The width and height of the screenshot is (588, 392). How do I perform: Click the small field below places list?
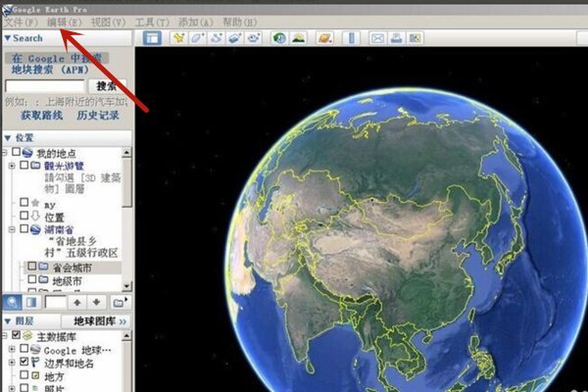(56, 302)
